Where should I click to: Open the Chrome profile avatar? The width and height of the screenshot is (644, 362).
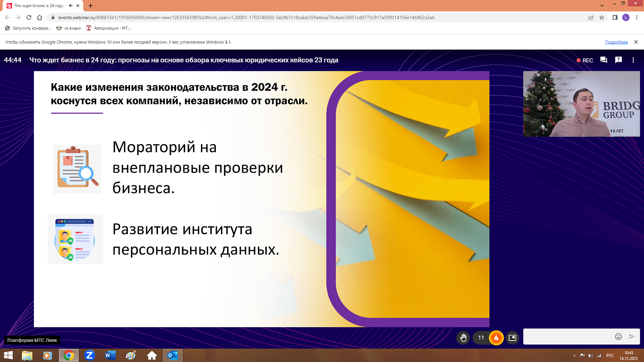[626, 18]
